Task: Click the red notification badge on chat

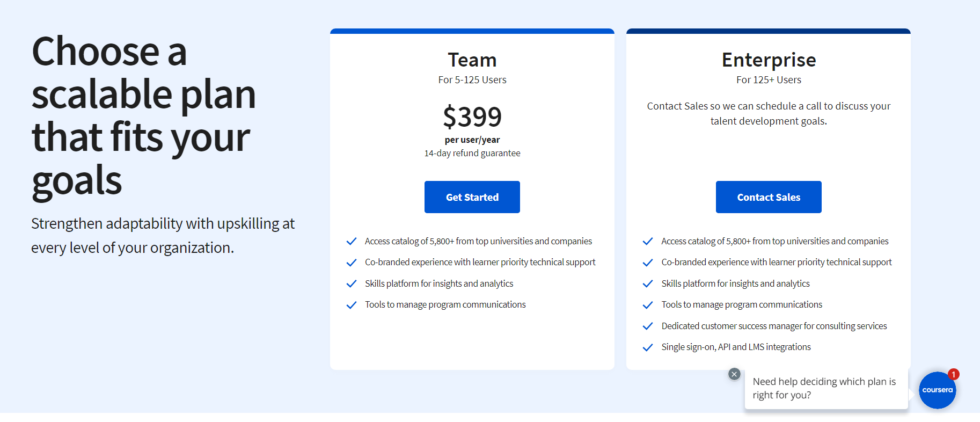Action: [x=953, y=374]
